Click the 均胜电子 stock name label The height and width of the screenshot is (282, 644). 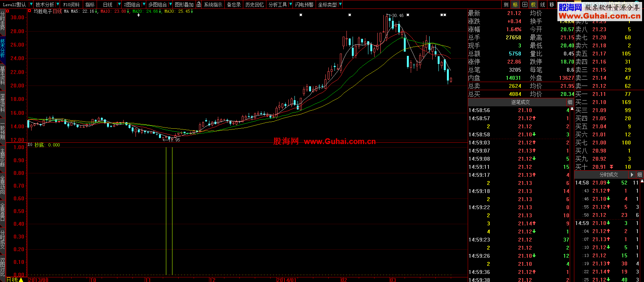43,12
